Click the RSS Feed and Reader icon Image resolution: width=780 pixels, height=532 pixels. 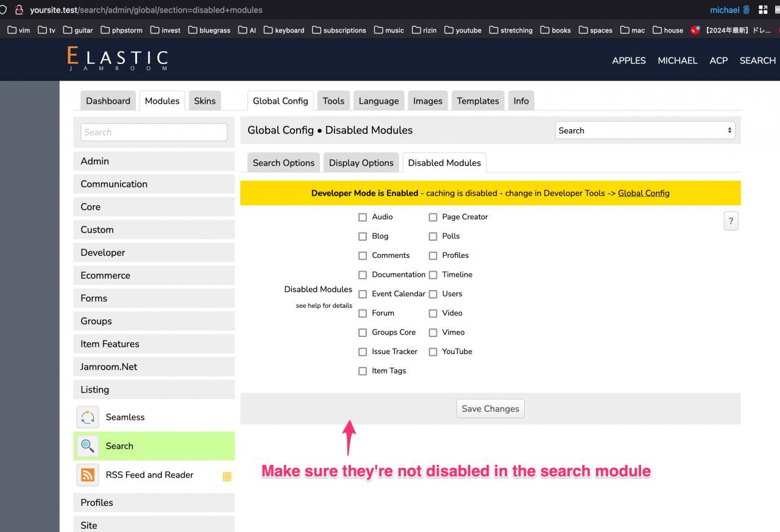(x=88, y=475)
